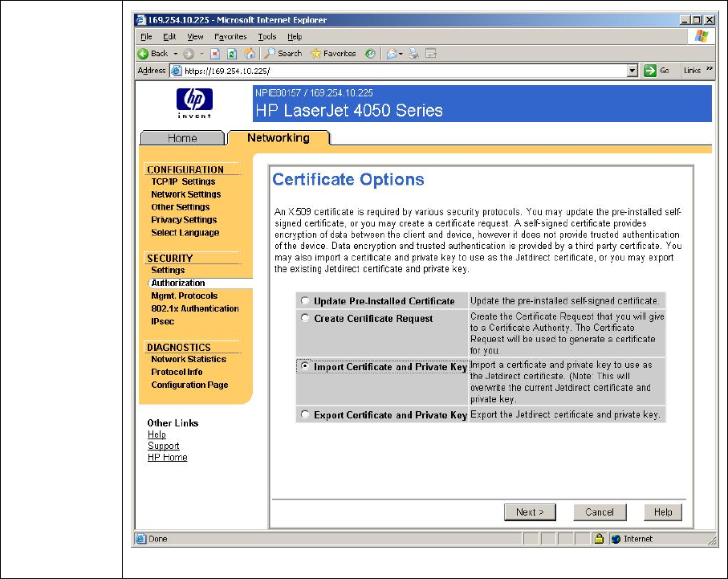Open the Help menu in menu bar
The width and height of the screenshot is (728, 579).
click(x=295, y=37)
